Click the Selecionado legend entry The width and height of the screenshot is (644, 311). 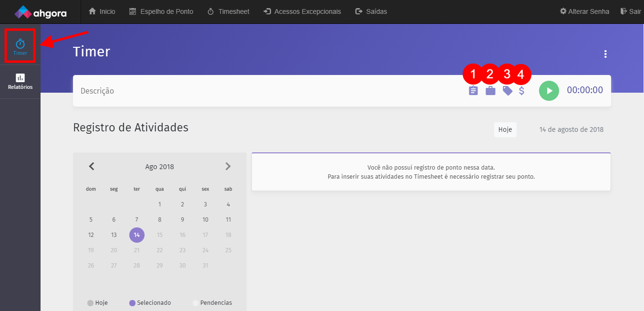(150, 303)
